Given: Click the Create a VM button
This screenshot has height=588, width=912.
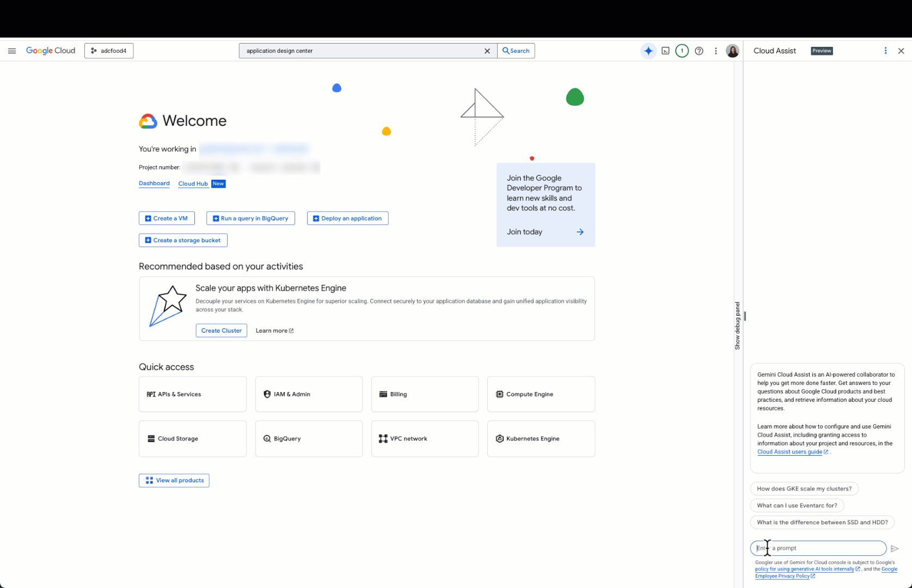Looking at the screenshot, I should (x=167, y=218).
